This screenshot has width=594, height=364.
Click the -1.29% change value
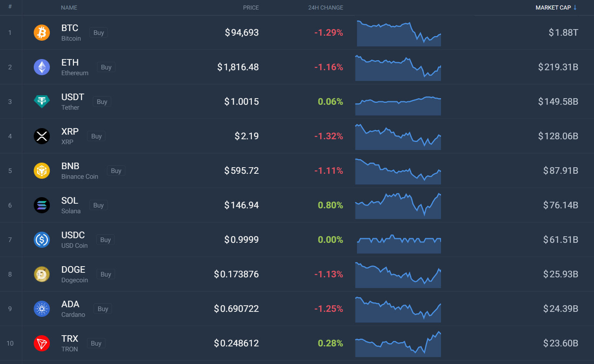[x=329, y=33]
